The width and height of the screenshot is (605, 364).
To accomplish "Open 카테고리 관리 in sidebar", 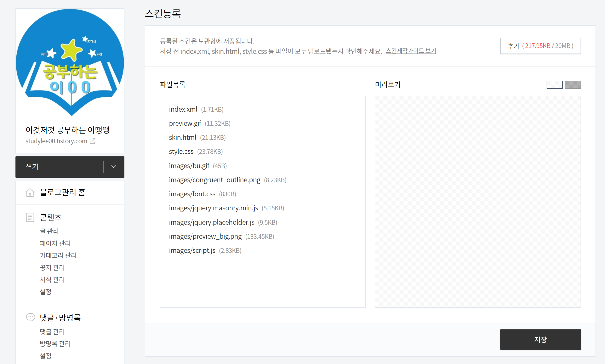I will (58, 255).
